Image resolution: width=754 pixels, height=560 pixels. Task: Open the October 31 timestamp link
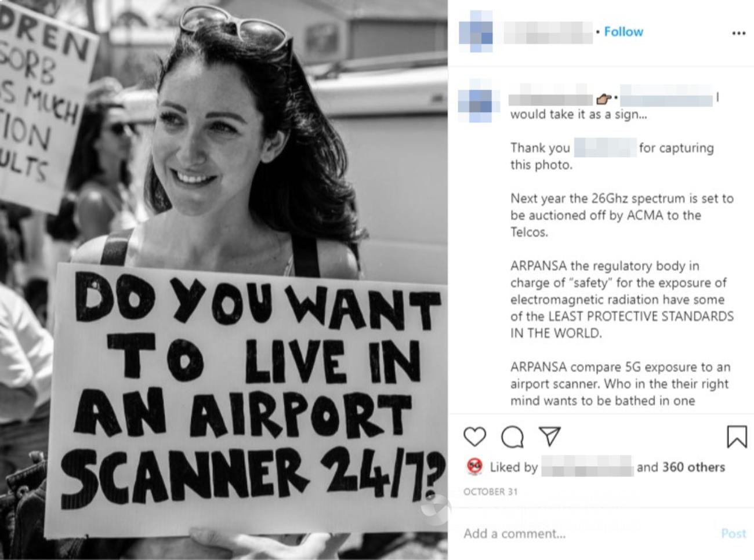tap(490, 492)
